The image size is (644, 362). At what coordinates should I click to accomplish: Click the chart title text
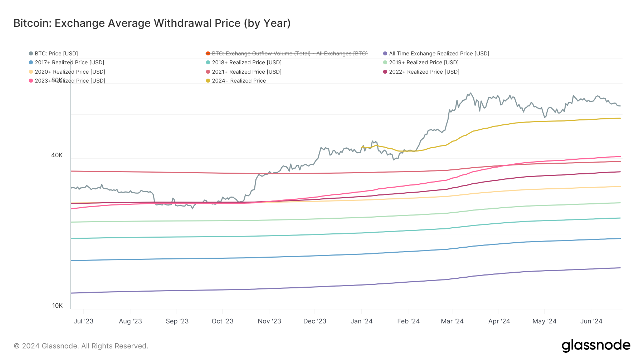(x=152, y=23)
